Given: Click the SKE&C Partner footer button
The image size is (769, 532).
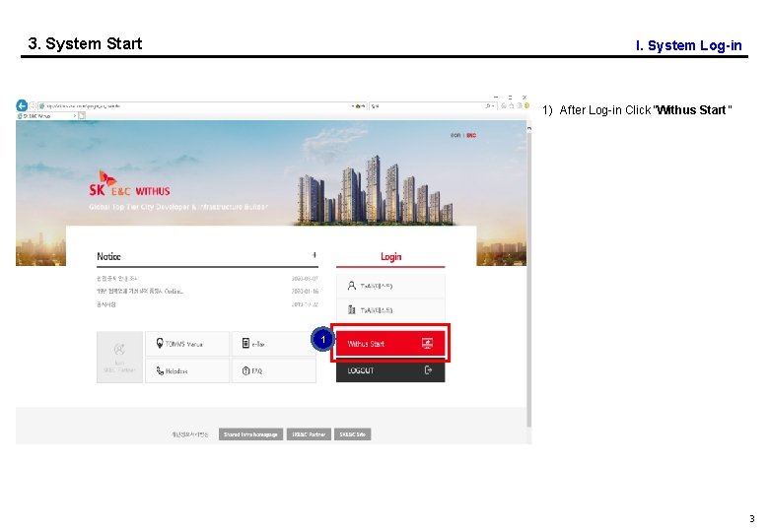Looking at the screenshot, I should [309, 434].
